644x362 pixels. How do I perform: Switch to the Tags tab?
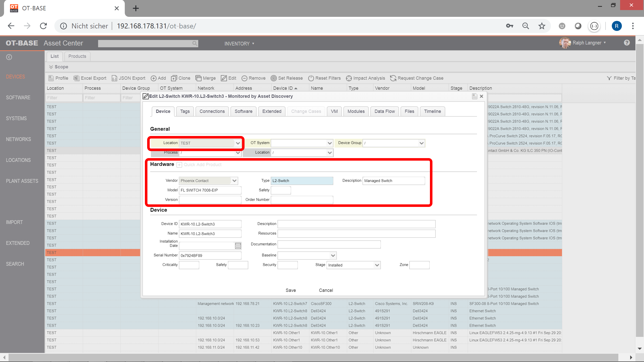(185, 111)
